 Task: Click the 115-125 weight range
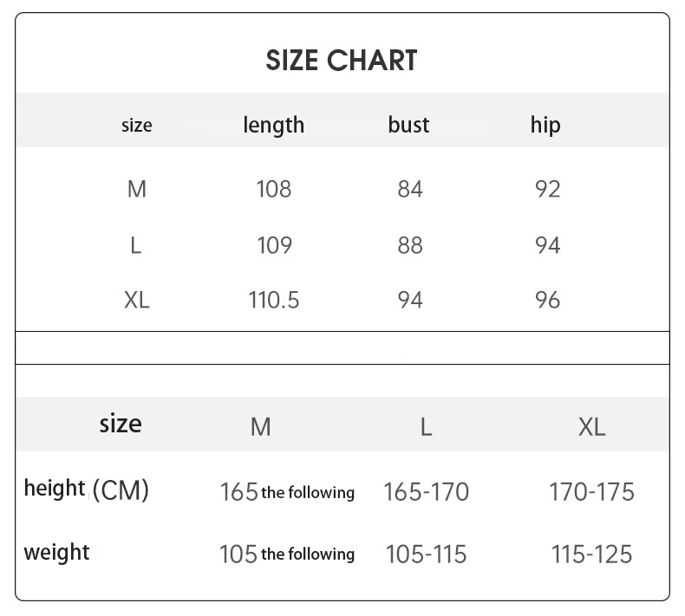(591, 554)
